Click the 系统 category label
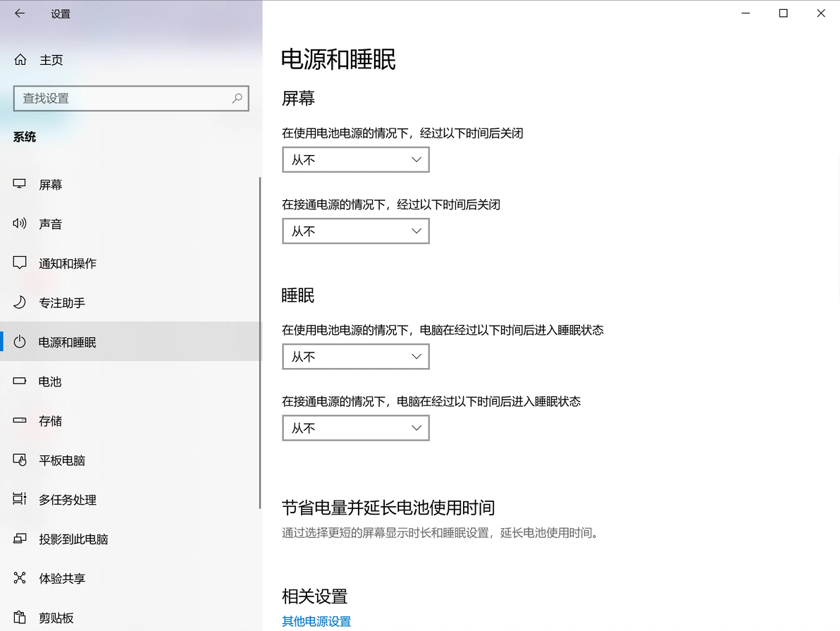This screenshot has width=840, height=631. point(25,137)
